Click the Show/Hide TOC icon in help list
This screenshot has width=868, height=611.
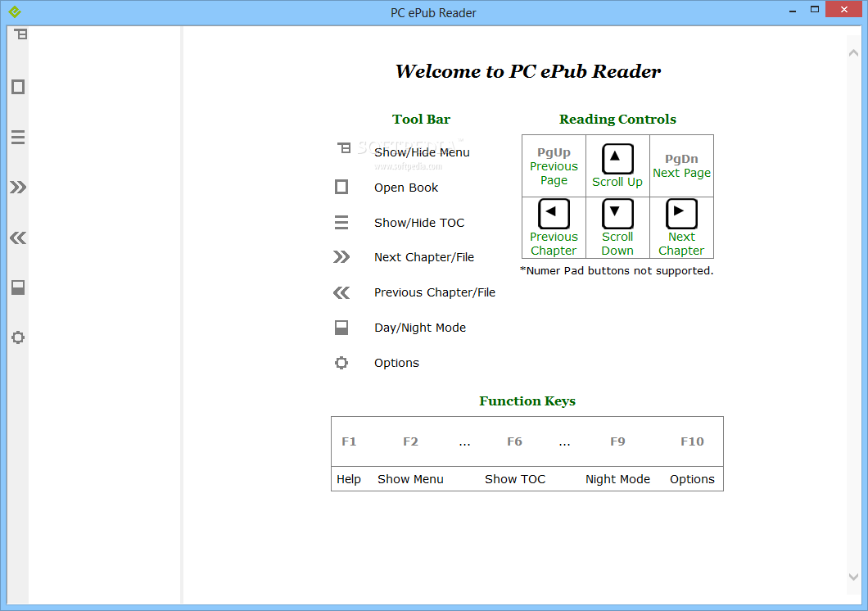click(x=341, y=223)
